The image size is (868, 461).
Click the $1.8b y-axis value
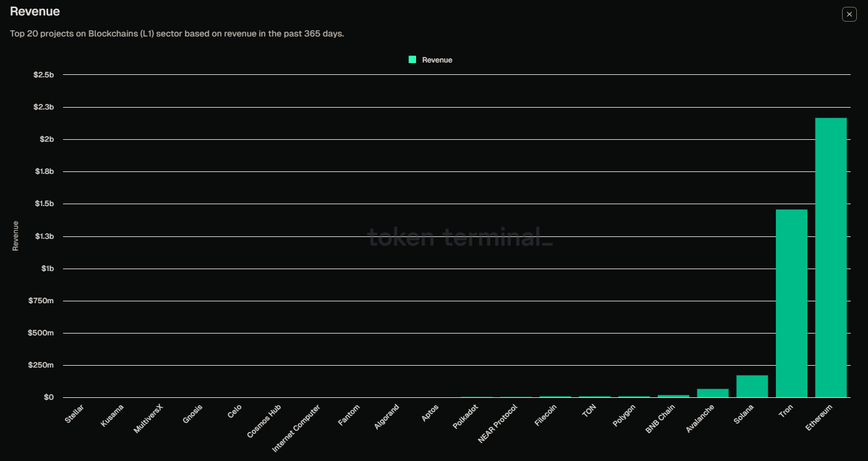[x=44, y=171]
